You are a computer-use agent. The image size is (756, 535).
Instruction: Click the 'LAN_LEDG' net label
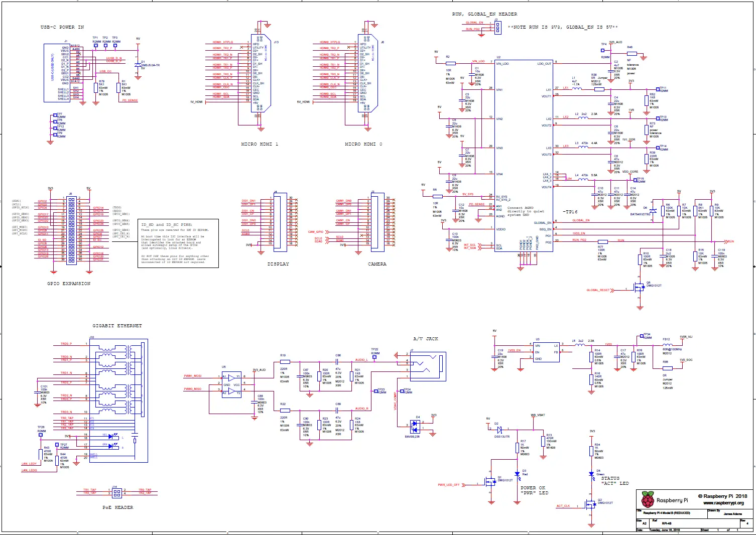pyautogui.click(x=29, y=470)
